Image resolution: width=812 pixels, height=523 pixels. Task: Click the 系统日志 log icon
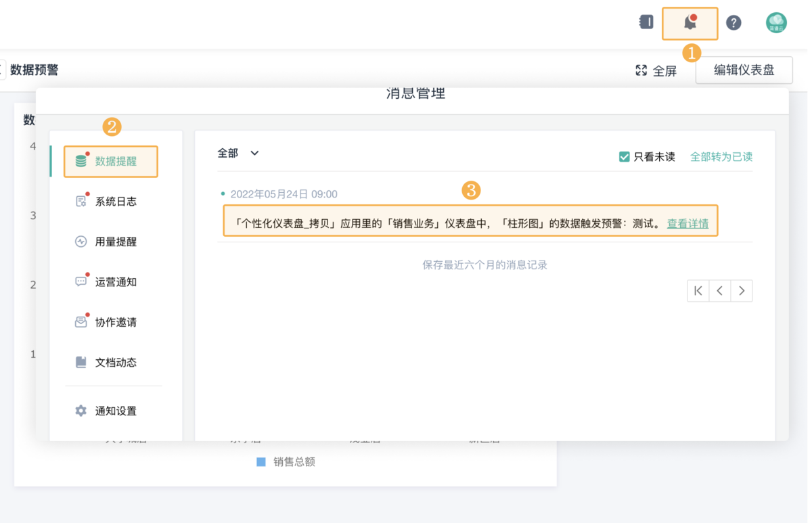pyautogui.click(x=81, y=202)
